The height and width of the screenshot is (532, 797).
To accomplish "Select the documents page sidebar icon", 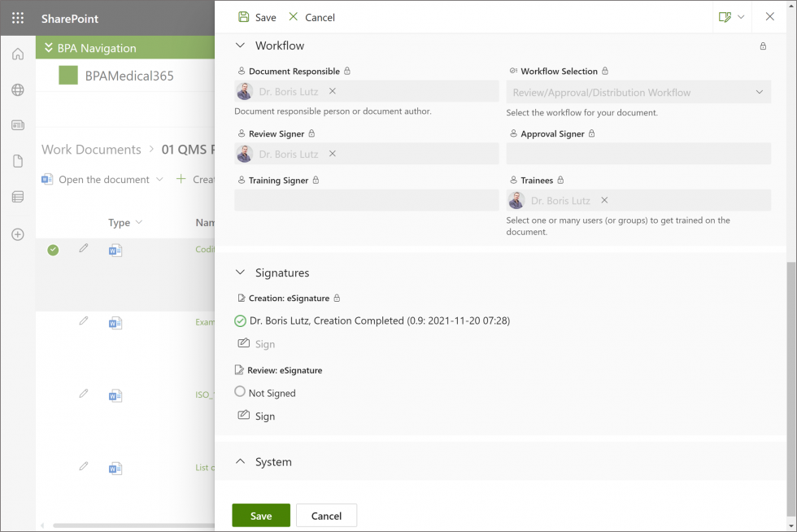I will pos(17,161).
